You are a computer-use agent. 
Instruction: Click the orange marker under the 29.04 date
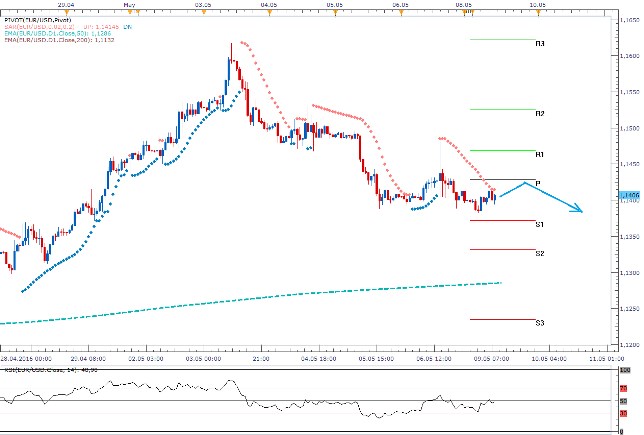coord(65,12)
